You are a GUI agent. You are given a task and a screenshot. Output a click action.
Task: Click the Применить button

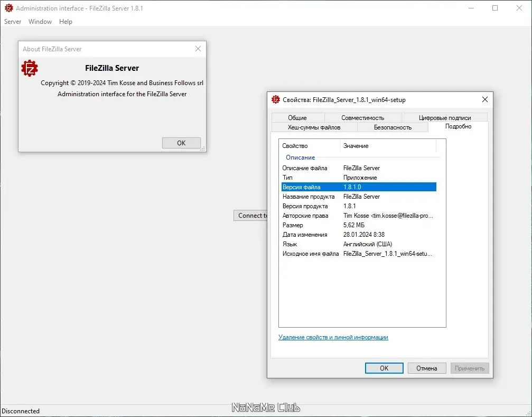coord(470,368)
